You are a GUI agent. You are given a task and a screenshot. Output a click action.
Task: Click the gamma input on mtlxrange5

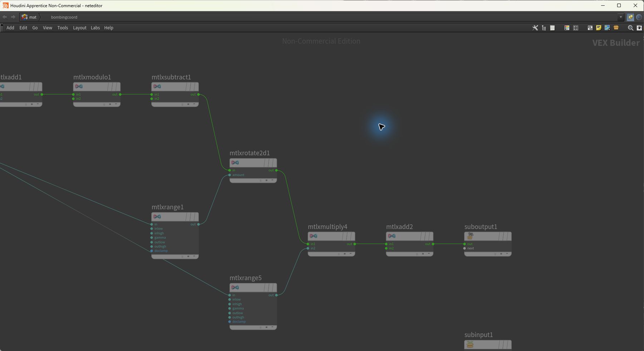[230, 308]
